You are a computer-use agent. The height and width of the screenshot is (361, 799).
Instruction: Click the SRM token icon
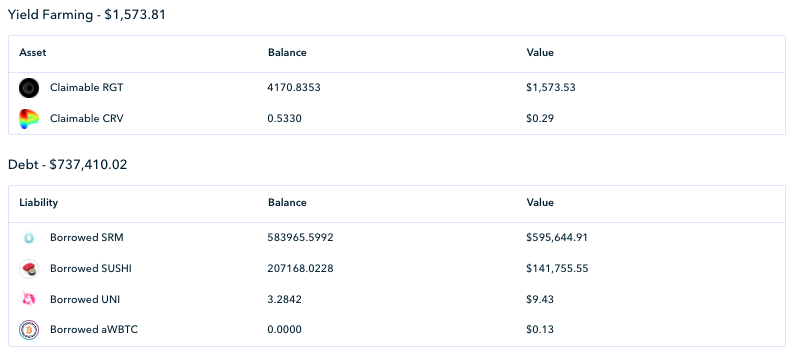coord(29,238)
